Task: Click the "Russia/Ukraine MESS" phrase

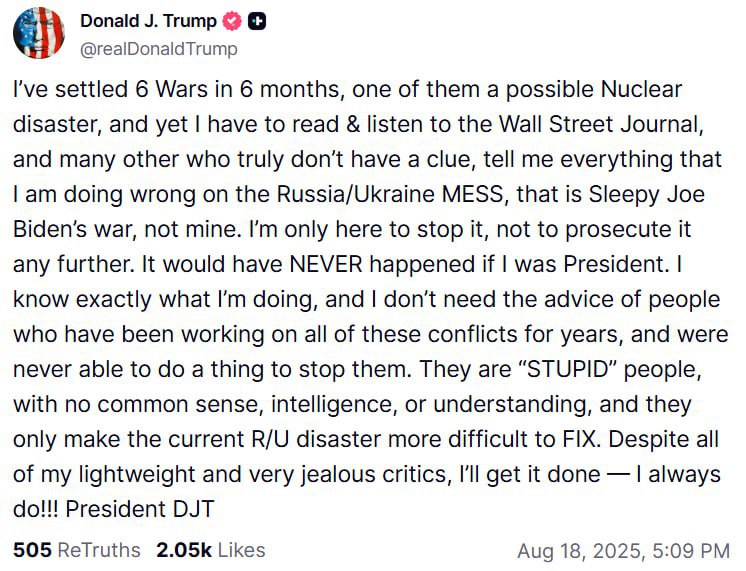Action: (x=390, y=195)
